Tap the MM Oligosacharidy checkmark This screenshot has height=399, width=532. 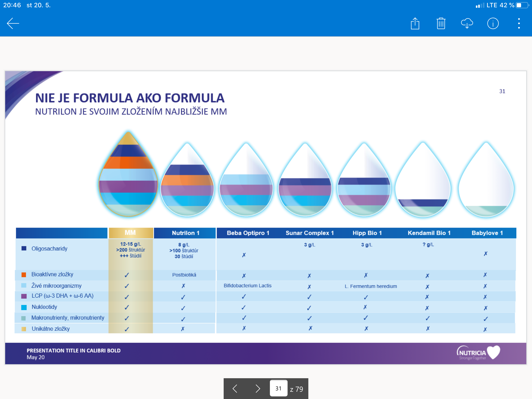(130, 250)
